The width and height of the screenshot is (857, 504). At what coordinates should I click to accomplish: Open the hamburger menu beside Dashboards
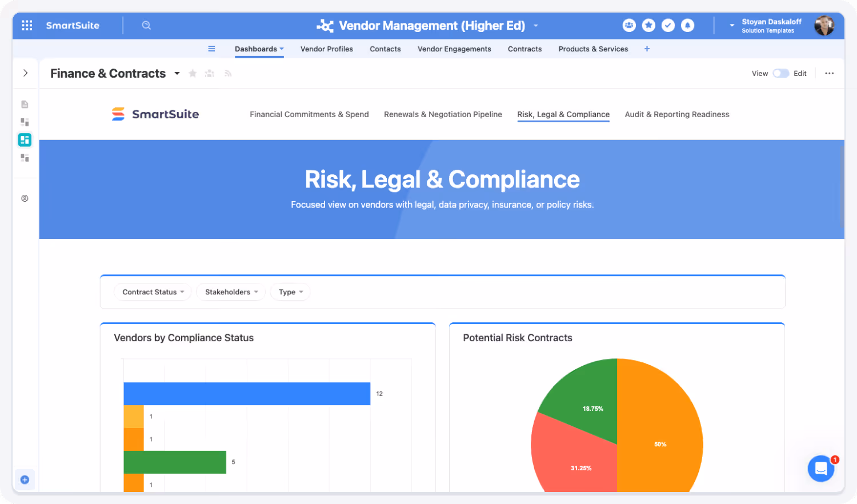point(211,49)
